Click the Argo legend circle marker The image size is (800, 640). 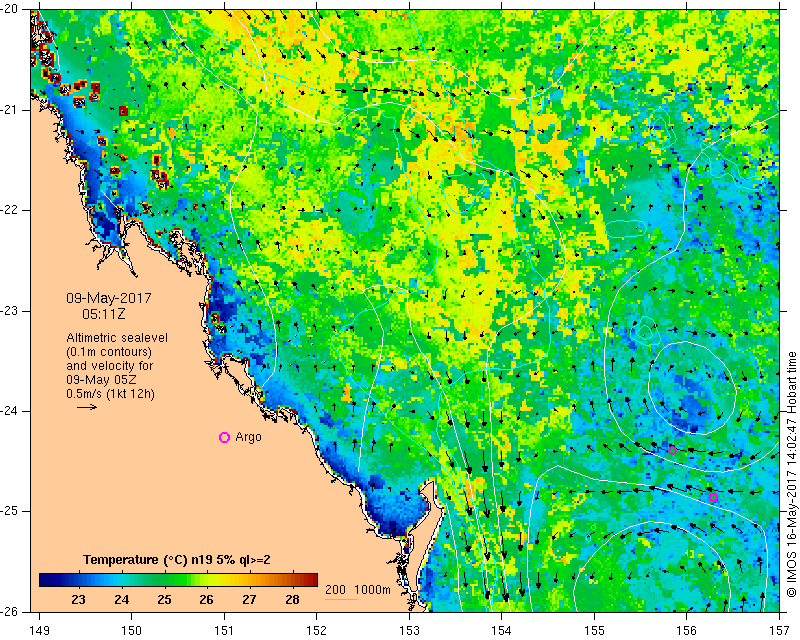point(224,437)
